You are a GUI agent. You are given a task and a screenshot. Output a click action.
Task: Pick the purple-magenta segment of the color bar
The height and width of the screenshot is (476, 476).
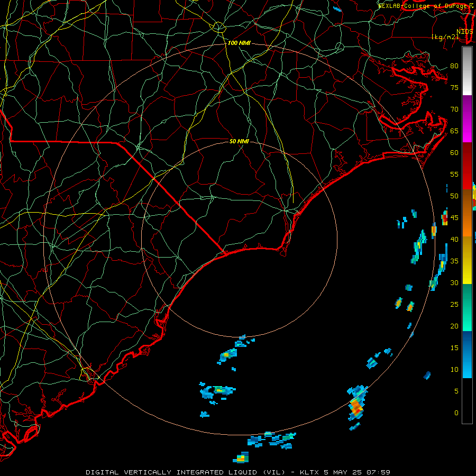[467, 119]
